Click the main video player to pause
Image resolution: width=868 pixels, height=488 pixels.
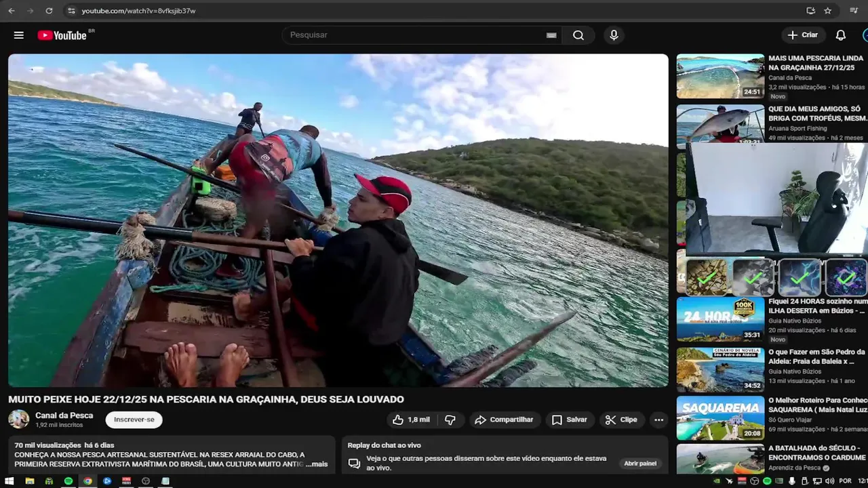338,220
